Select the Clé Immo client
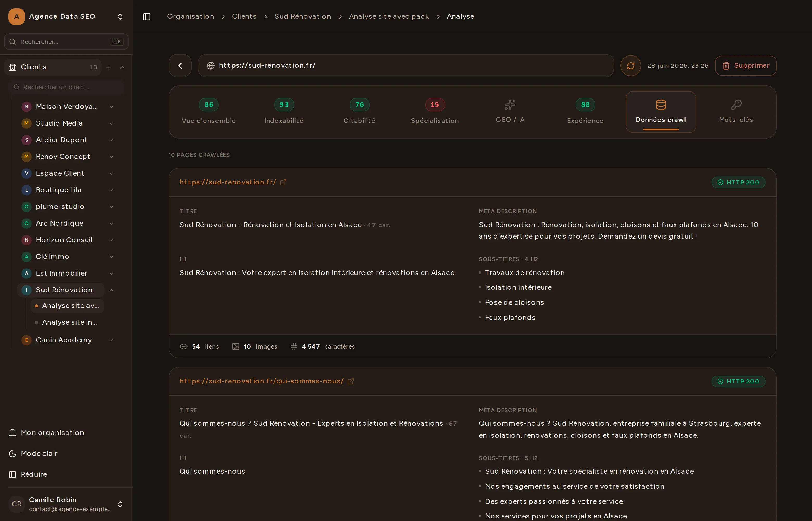The height and width of the screenshot is (521, 812). (61, 257)
